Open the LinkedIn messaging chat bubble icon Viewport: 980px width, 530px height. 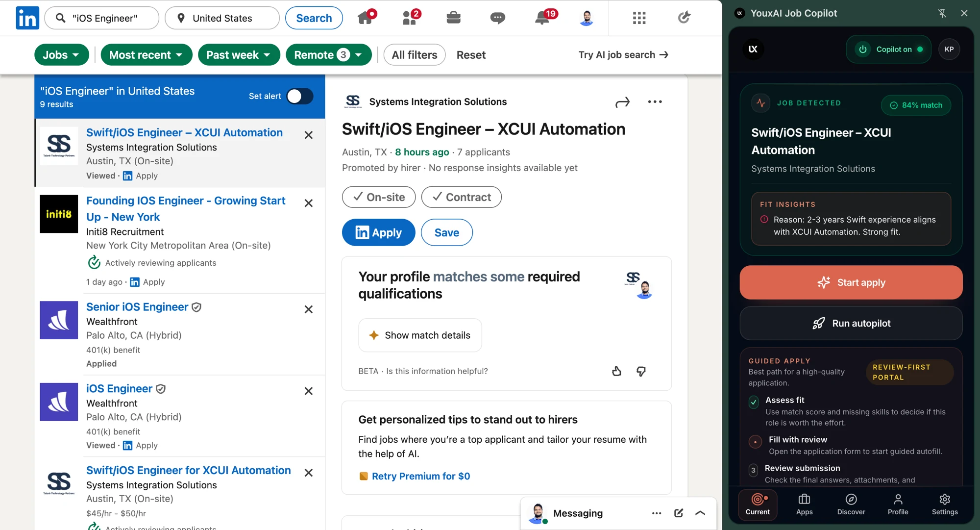(497, 18)
